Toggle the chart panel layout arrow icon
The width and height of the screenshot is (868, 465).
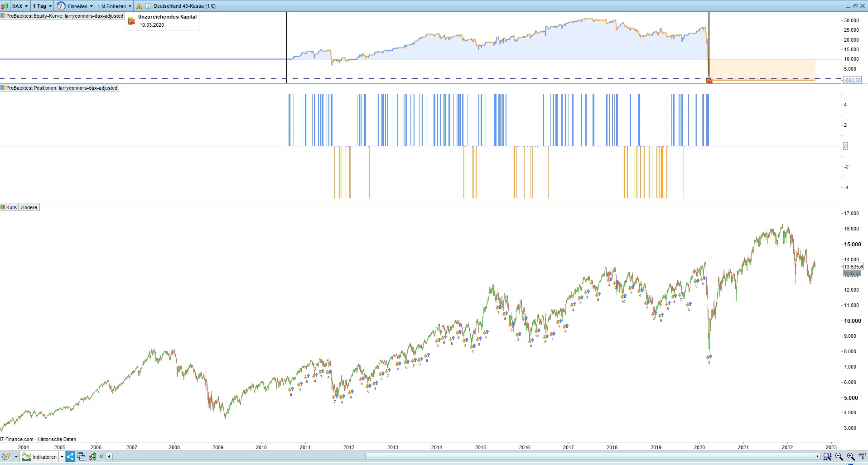[863, 456]
